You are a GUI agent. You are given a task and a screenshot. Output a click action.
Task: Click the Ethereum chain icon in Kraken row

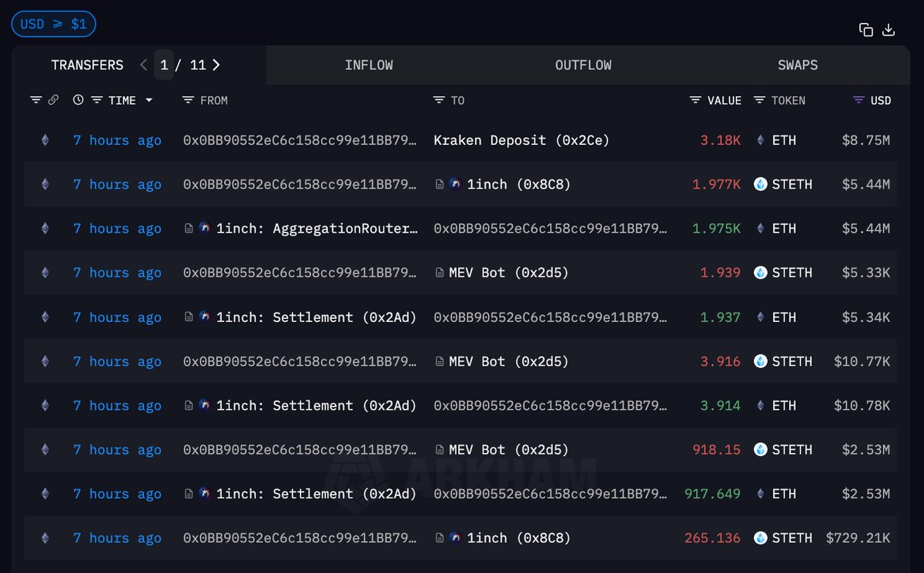click(45, 140)
